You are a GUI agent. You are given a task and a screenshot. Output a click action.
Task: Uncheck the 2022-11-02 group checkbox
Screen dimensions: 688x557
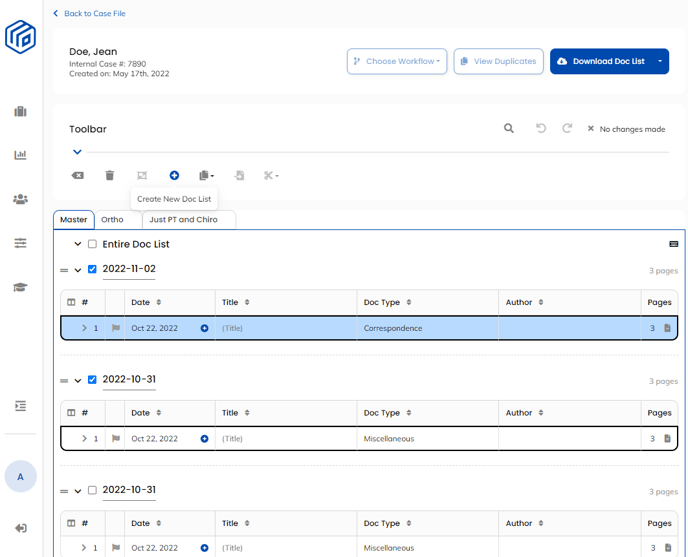coord(92,269)
